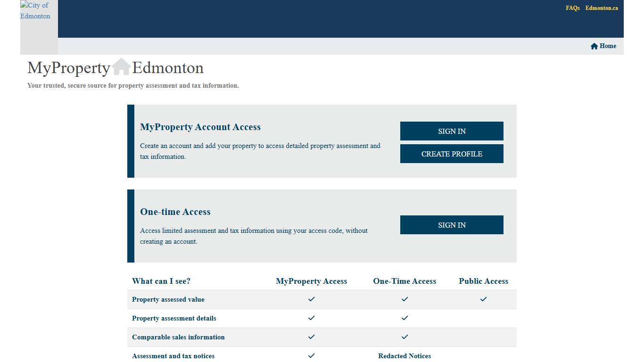
Task: Click the MyProperty Access checkmark for assessed value
Action: pyautogui.click(x=311, y=299)
